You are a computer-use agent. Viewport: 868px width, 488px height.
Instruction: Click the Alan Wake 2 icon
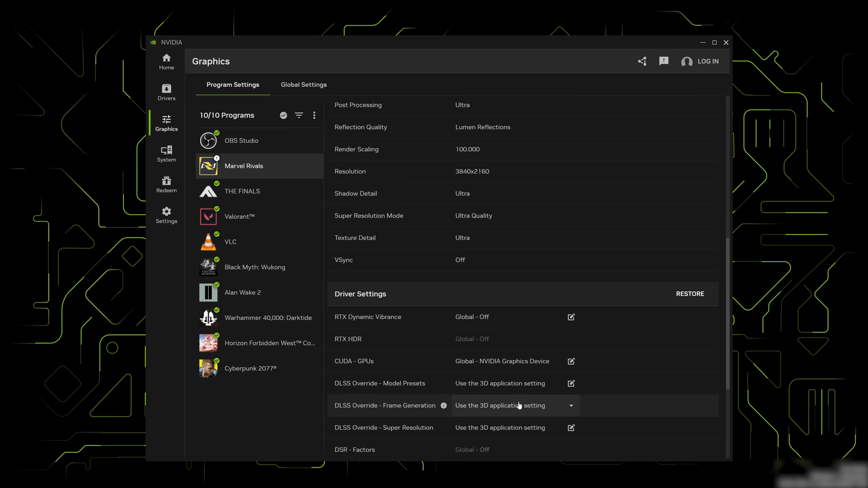(x=208, y=292)
